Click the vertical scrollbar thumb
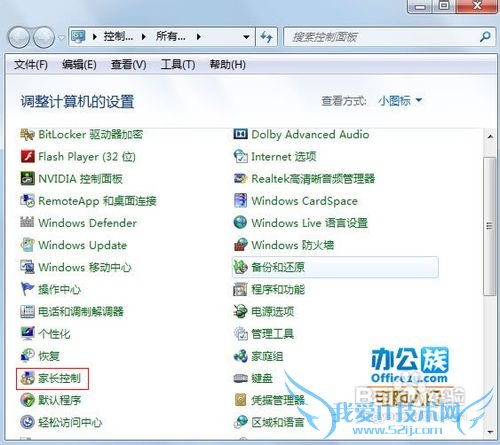500x445 pixels. coord(490,226)
